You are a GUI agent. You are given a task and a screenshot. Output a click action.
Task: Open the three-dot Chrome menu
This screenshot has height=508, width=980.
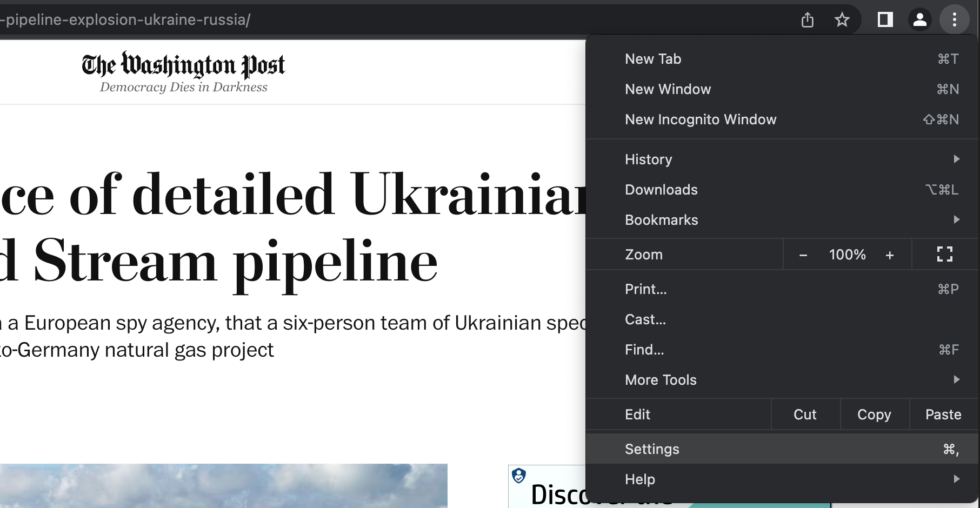point(955,20)
